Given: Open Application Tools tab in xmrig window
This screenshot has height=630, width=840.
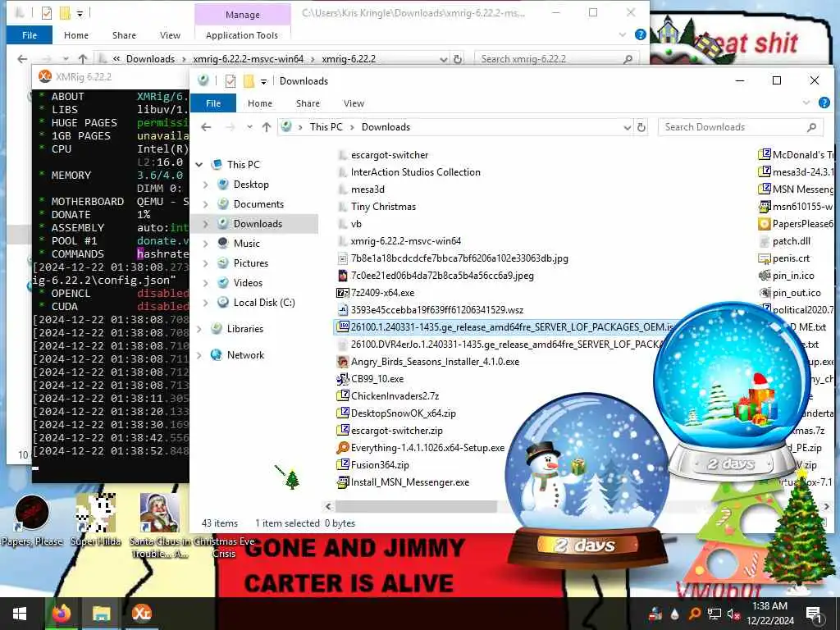Looking at the screenshot, I should click(242, 35).
